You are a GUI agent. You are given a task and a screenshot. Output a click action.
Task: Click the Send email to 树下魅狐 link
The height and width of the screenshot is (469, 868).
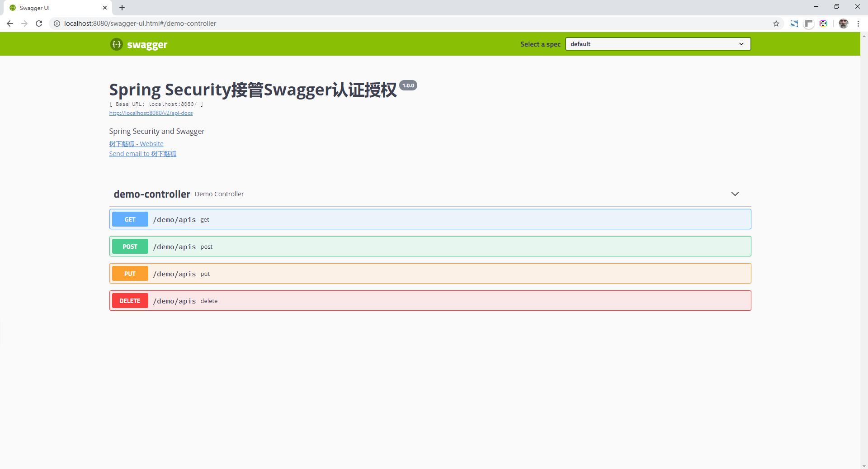tap(142, 154)
